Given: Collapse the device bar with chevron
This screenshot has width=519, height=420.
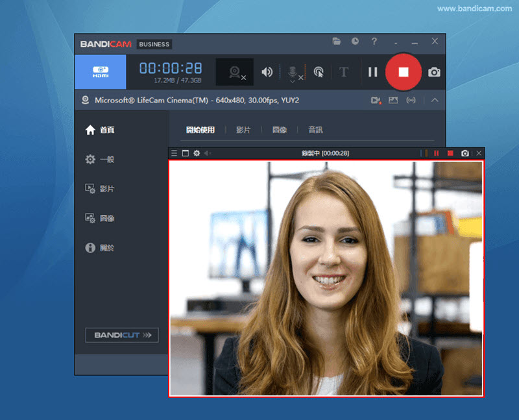Looking at the screenshot, I should [435, 100].
